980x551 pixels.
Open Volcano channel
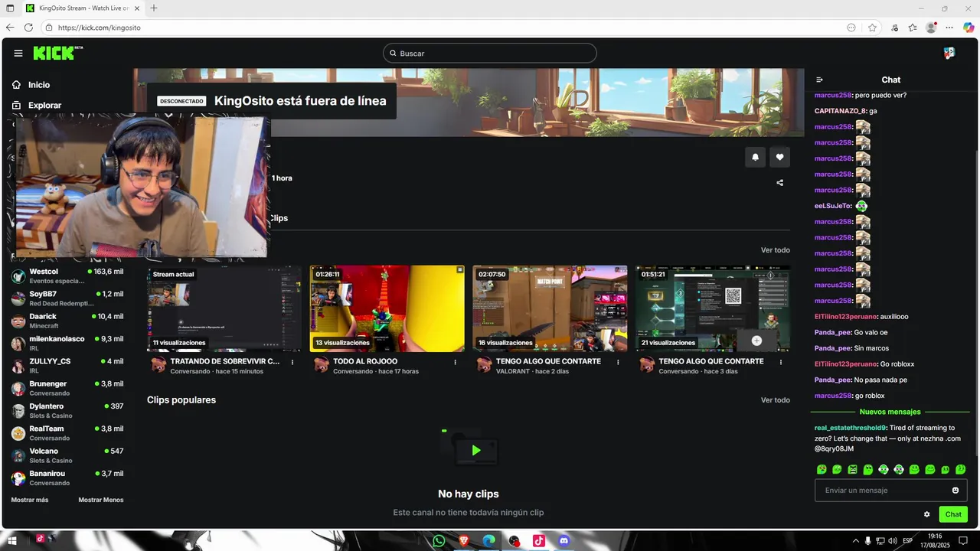67,455
